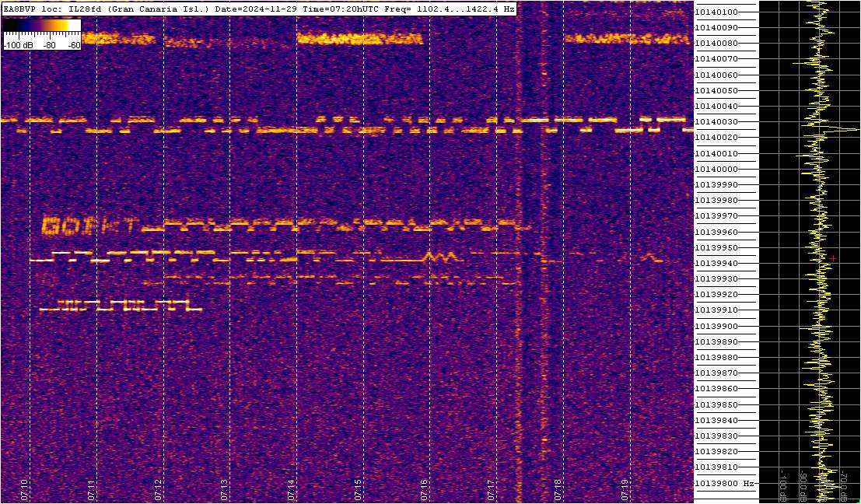Click the 10139880 frequency label
The height and width of the screenshot is (504, 861).
[x=716, y=358]
